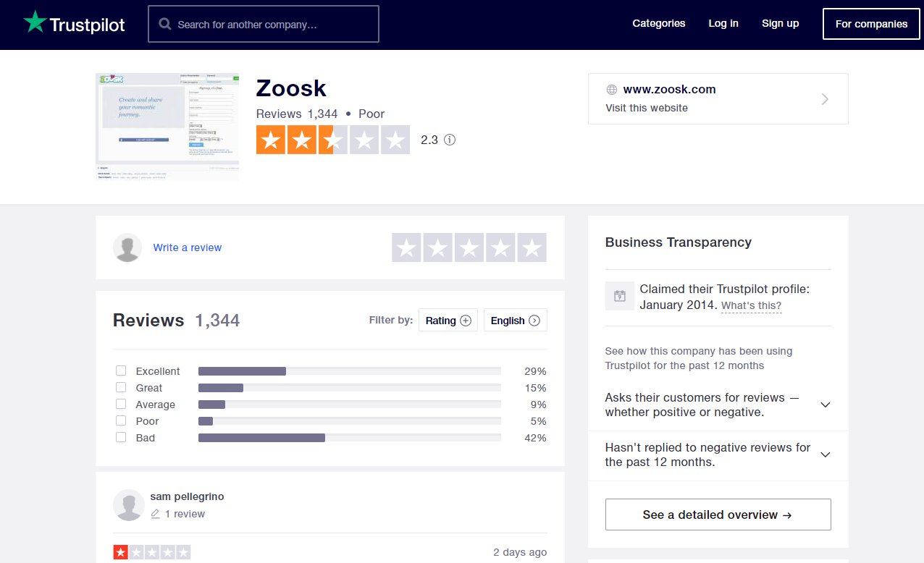Select the fifth star in Write a review
Viewport: 924px width, 563px height.
pyautogui.click(x=532, y=247)
